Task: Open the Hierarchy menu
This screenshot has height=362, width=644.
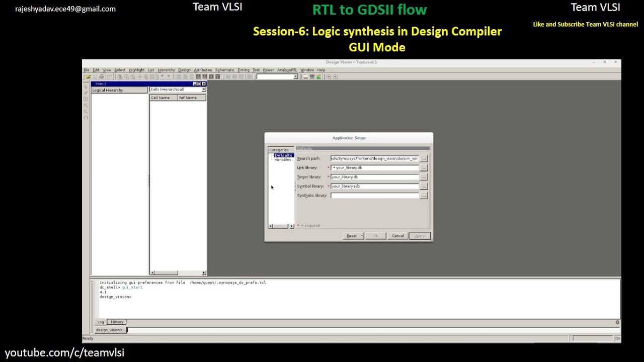Action: click(x=166, y=70)
